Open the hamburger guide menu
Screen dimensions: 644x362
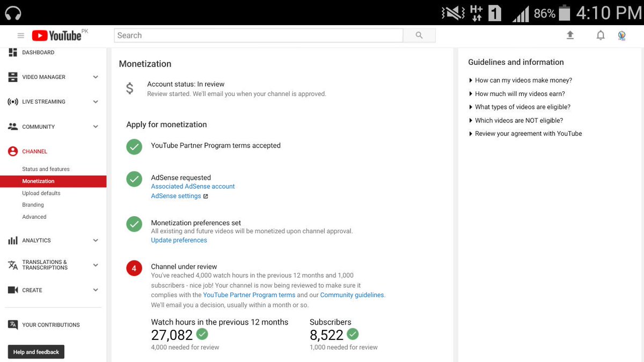tap(21, 36)
